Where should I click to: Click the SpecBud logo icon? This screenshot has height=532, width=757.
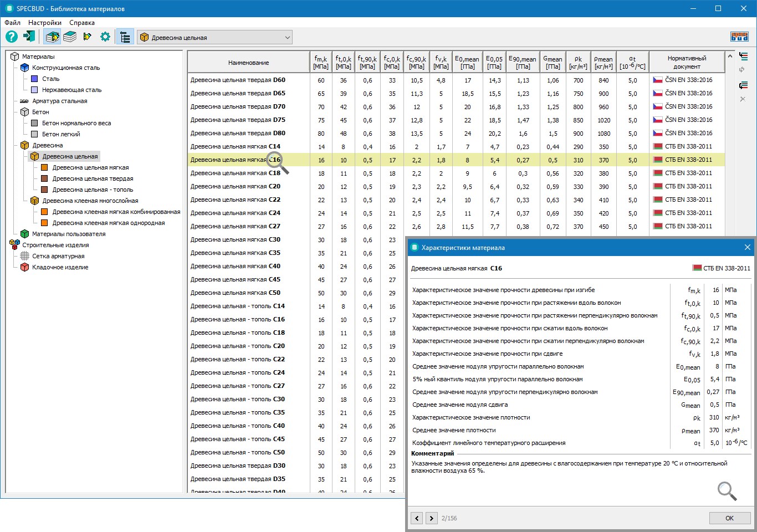[x=739, y=37]
